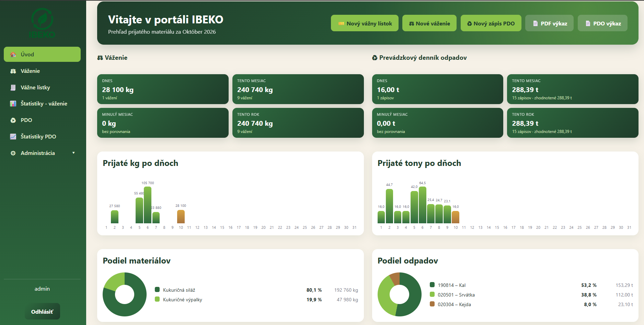Click the page icon in PDF výkaz button

535,24
